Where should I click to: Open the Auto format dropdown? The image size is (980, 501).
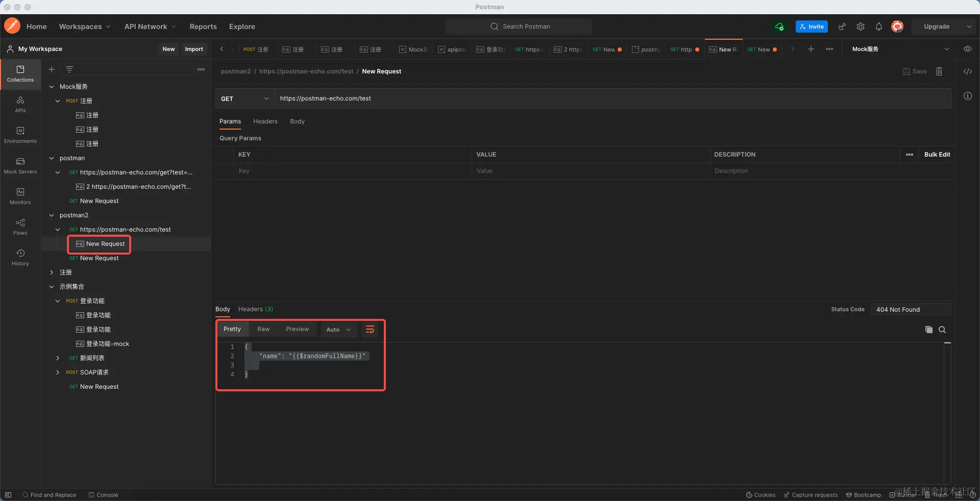pyautogui.click(x=338, y=330)
